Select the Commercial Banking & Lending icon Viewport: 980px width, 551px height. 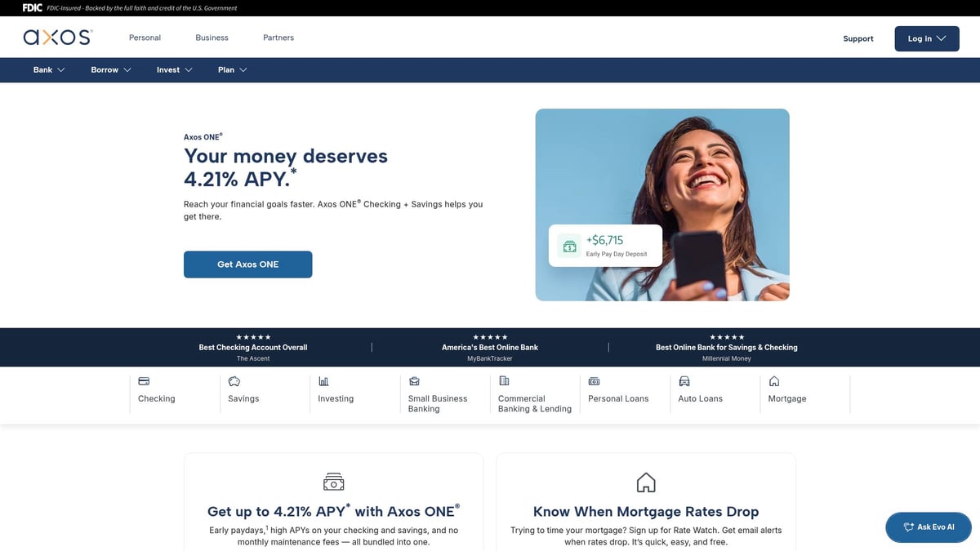pyautogui.click(x=505, y=381)
